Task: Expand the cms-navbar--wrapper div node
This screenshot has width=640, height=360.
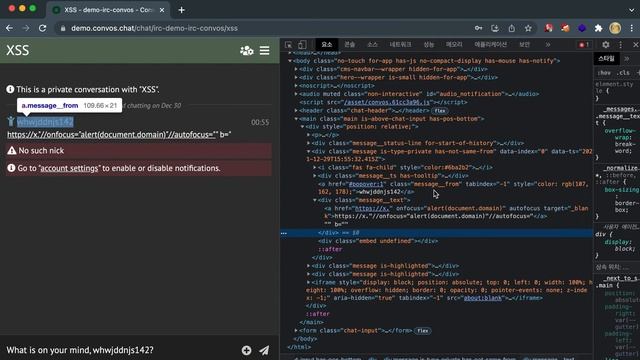Action: [296, 69]
